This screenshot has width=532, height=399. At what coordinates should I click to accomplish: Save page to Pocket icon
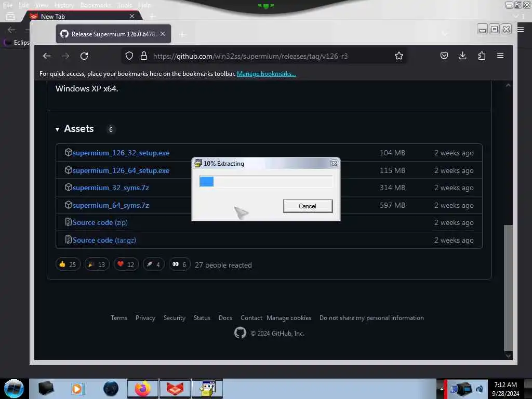444,56
